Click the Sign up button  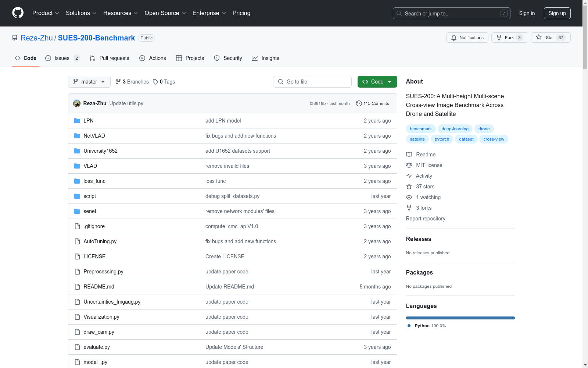(557, 13)
